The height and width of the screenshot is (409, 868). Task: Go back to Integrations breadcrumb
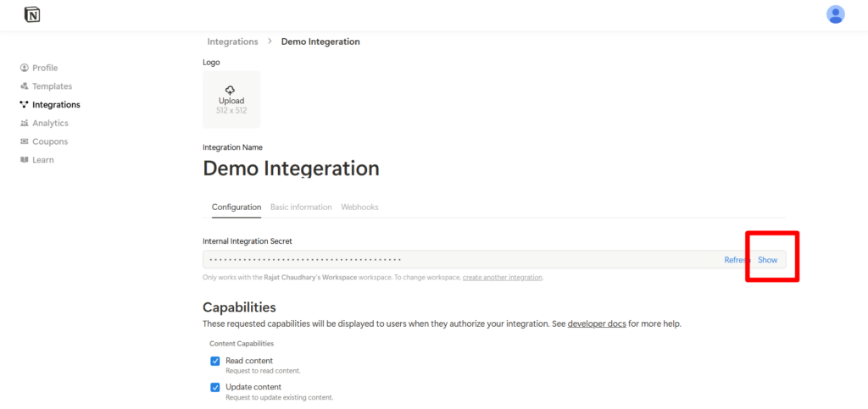click(x=232, y=41)
